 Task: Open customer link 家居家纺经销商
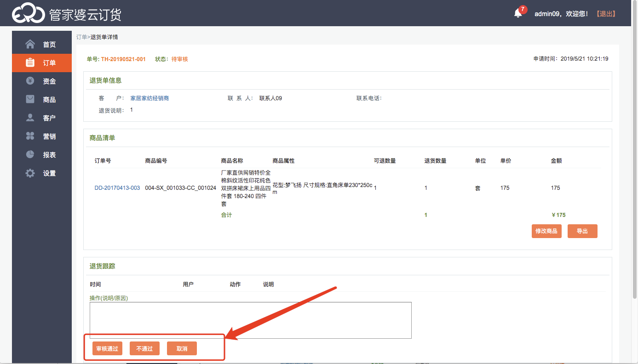149,98
